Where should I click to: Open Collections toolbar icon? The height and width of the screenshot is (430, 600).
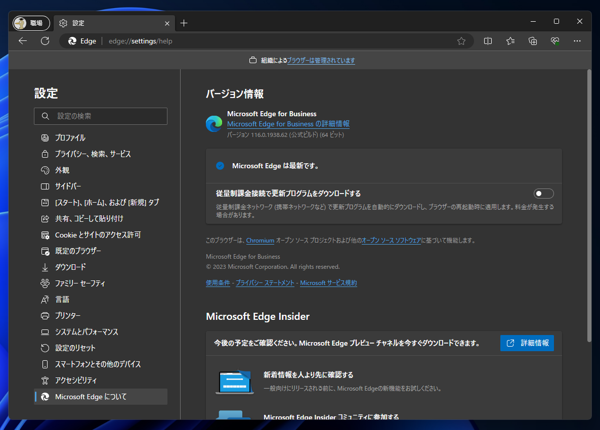pyautogui.click(x=533, y=41)
